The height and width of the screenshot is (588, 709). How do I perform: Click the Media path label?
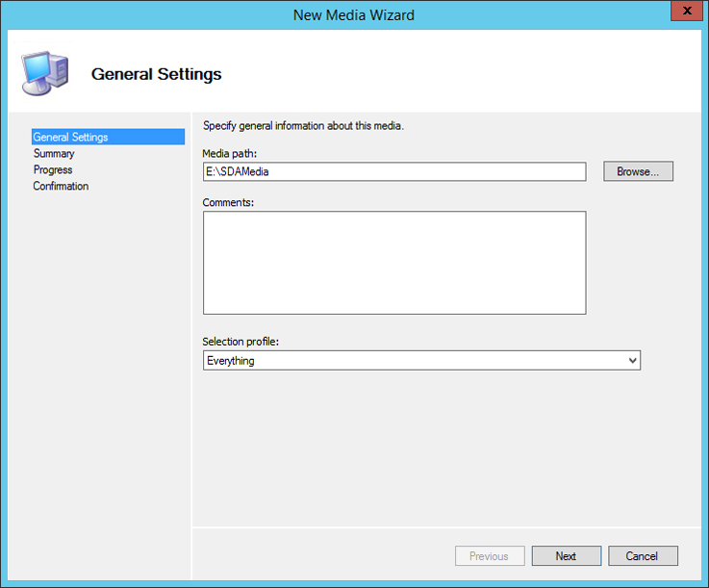pos(230,154)
